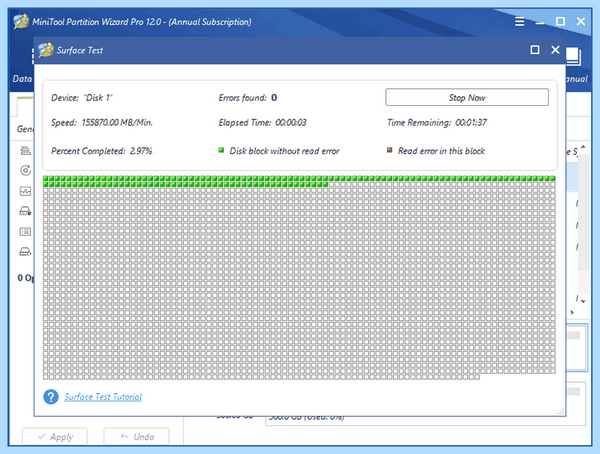
Task: Click 'Read error in this block' label
Action: click(441, 151)
